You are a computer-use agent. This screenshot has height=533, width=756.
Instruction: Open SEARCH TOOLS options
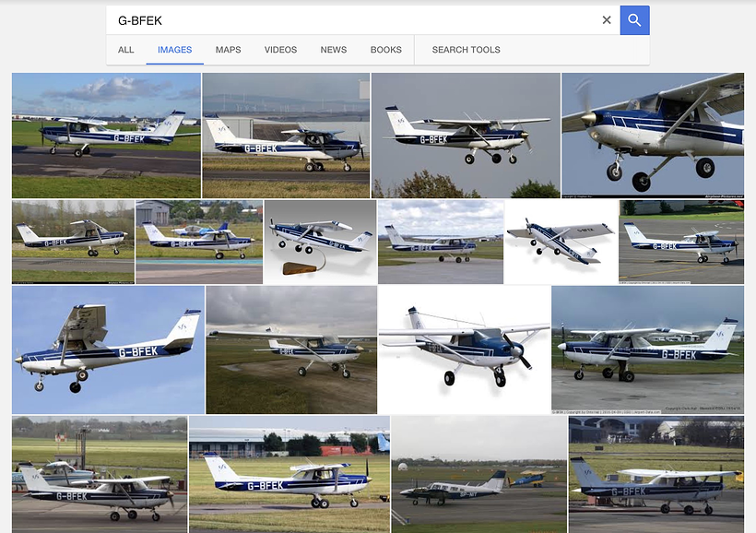click(466, 50)
